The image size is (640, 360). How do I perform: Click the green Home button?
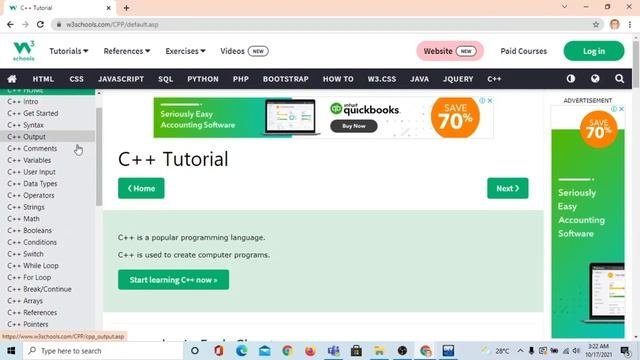point(141,188)
